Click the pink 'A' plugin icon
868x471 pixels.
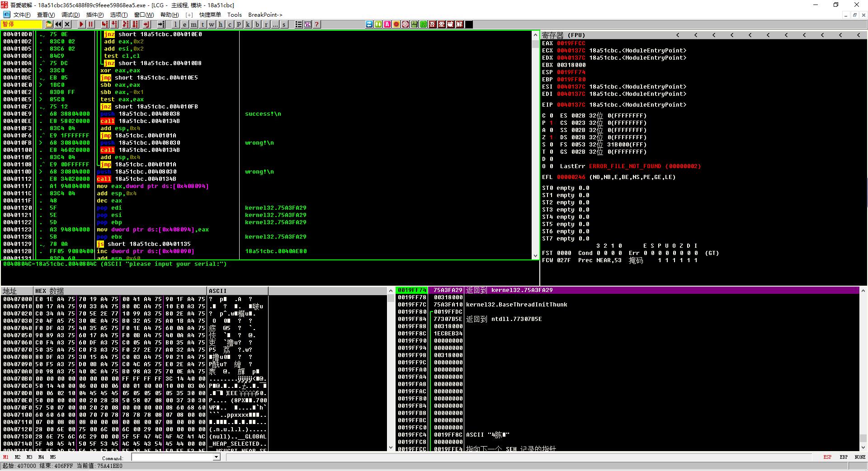tap(387, 24)
